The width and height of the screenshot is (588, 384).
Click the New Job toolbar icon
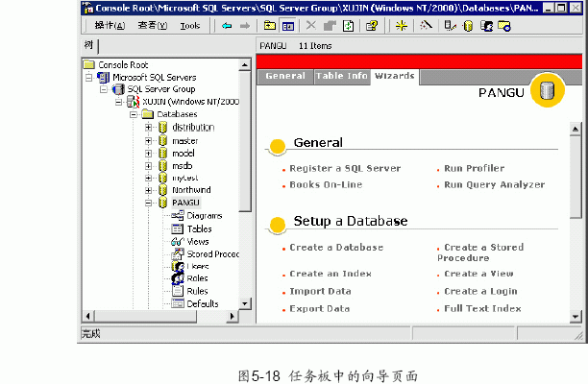click(504, 26)
